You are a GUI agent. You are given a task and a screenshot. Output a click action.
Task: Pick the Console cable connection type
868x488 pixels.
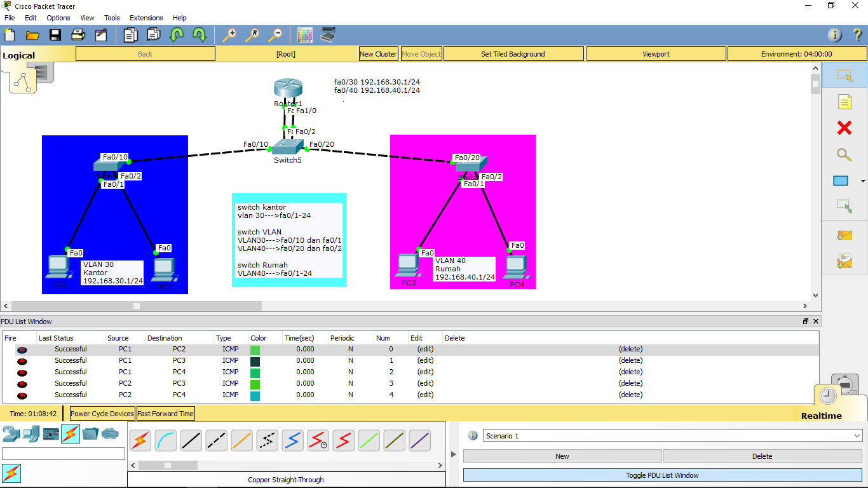[x=165, y=440]
